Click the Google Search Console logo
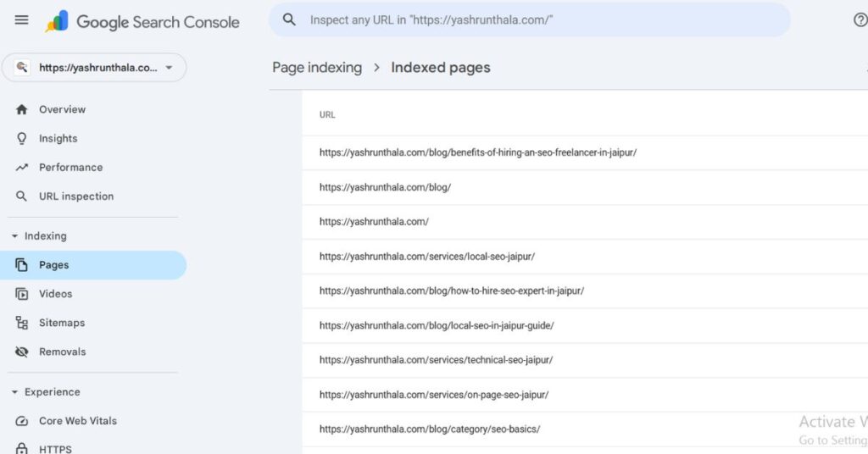 click(142, 21)
